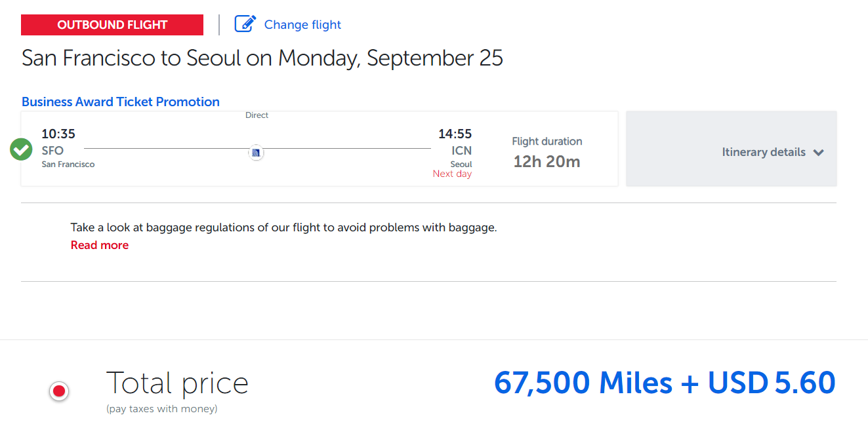Click the Change flight pencil icon
868x424 pixels.
pos(245,24)
